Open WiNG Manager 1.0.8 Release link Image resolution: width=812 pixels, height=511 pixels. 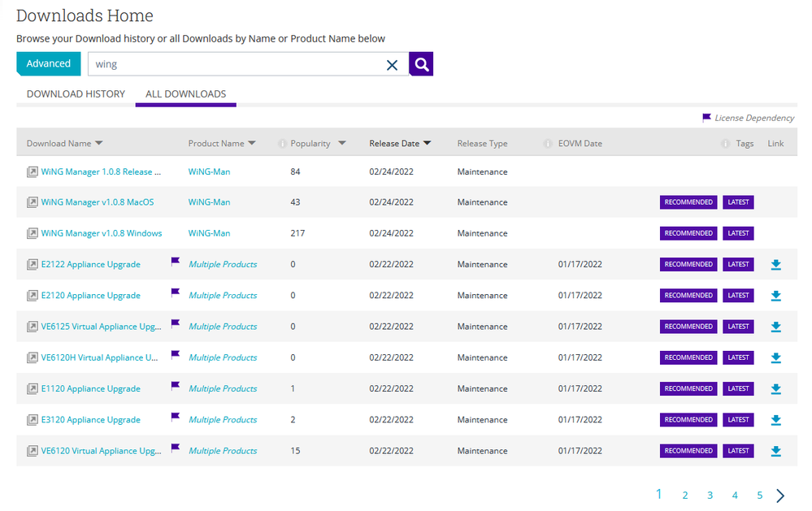pos(101,171)
